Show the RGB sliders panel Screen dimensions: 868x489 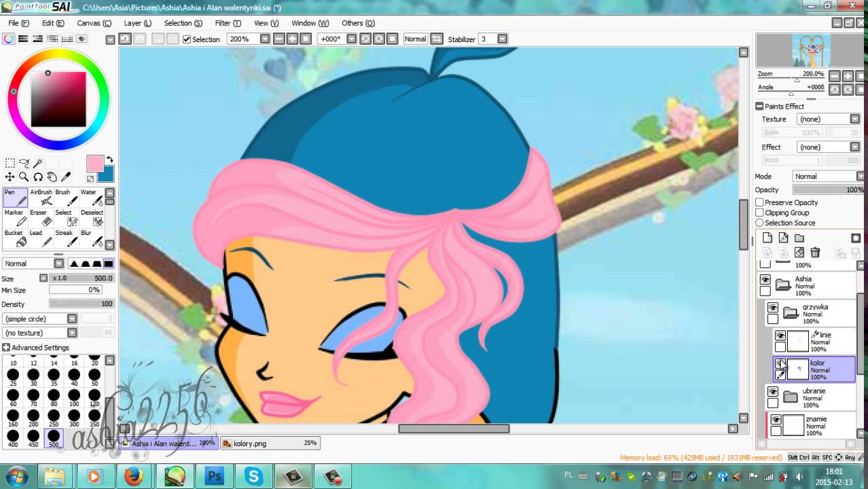pos(23,39)
